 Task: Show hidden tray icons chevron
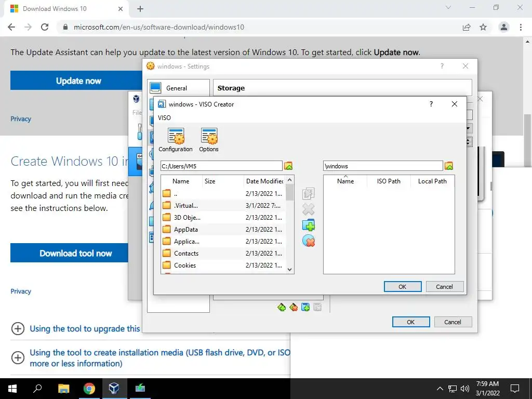(440, 389)
